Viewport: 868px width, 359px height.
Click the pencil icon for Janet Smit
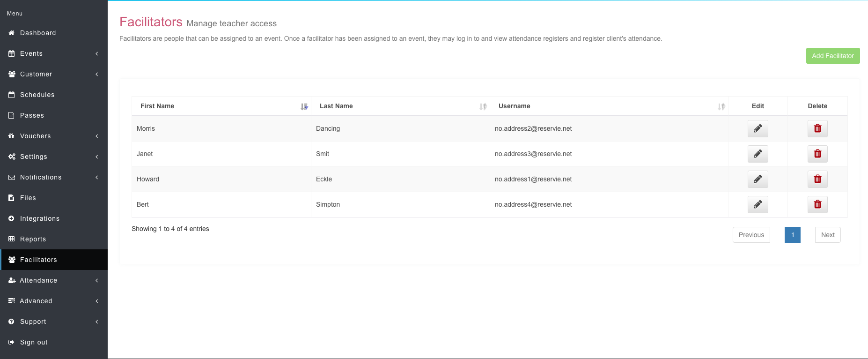click(758, 154)
